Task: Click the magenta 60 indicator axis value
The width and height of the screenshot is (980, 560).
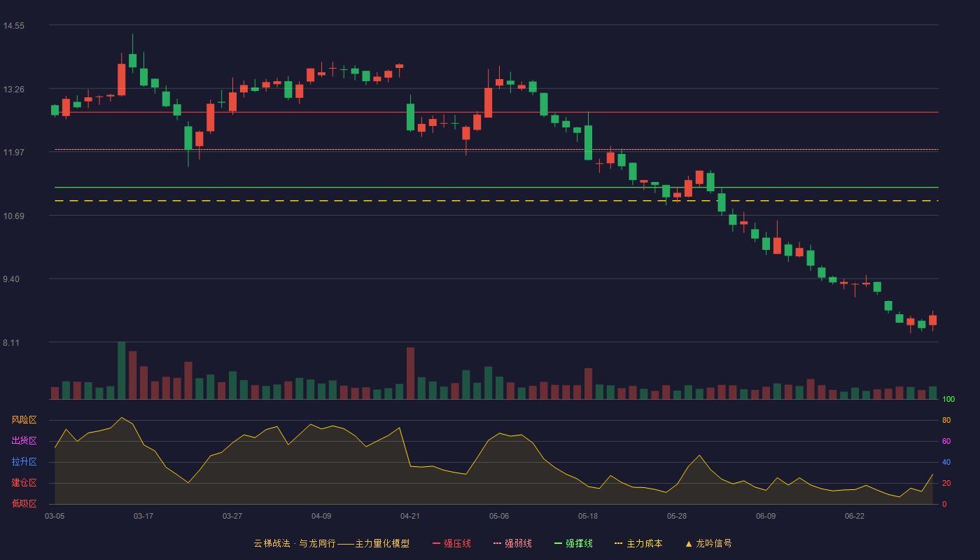Action: pyautogui.click(x=946, y=442)
